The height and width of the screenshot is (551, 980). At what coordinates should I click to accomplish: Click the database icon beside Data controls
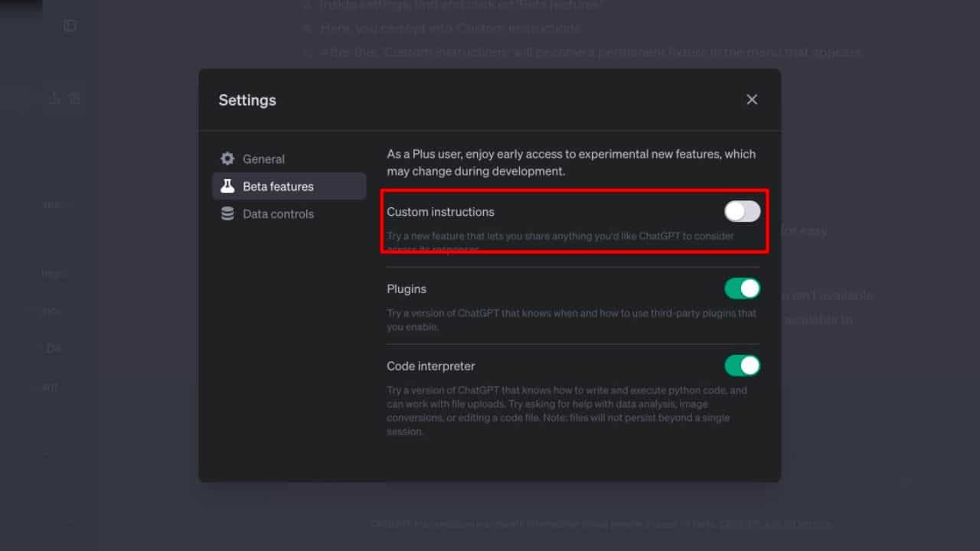[x=228, y=214]
